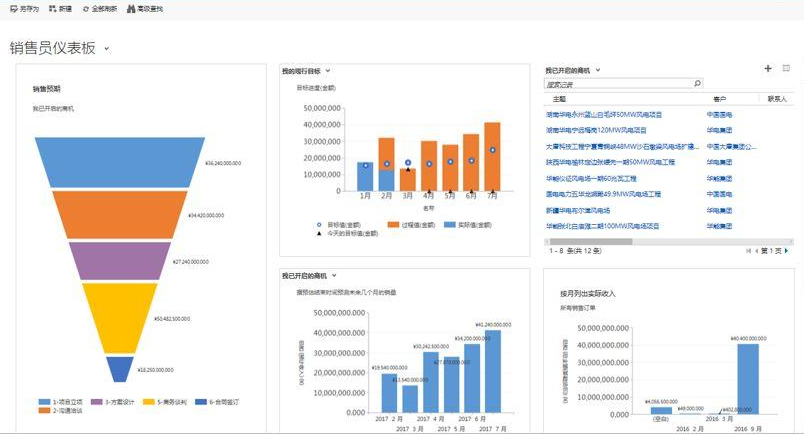Click the 今天的目标值(金额) triangle legend marker
Image resolution: width=804 pixels, height=434 pixels.
[319, 233]
